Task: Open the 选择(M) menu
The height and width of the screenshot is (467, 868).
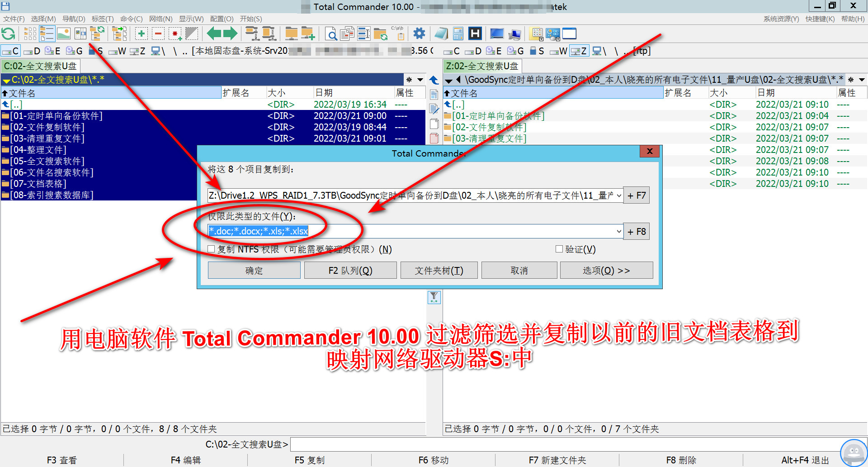Action: pyautogui.click(x=43, y=19)
